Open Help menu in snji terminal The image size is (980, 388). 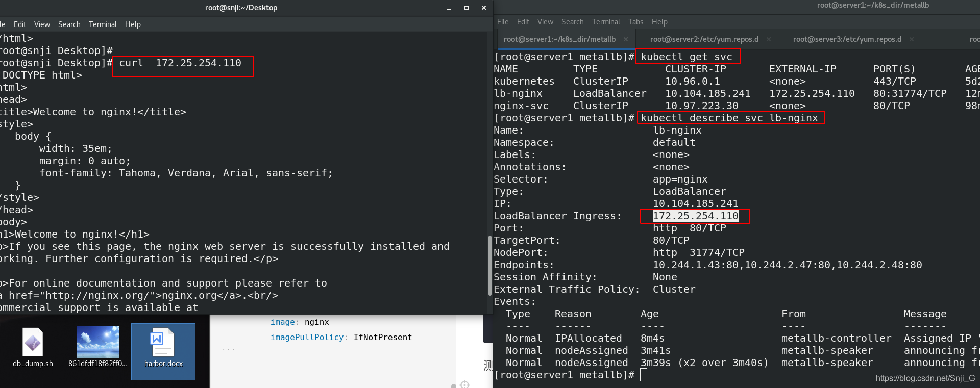[133, 24]
